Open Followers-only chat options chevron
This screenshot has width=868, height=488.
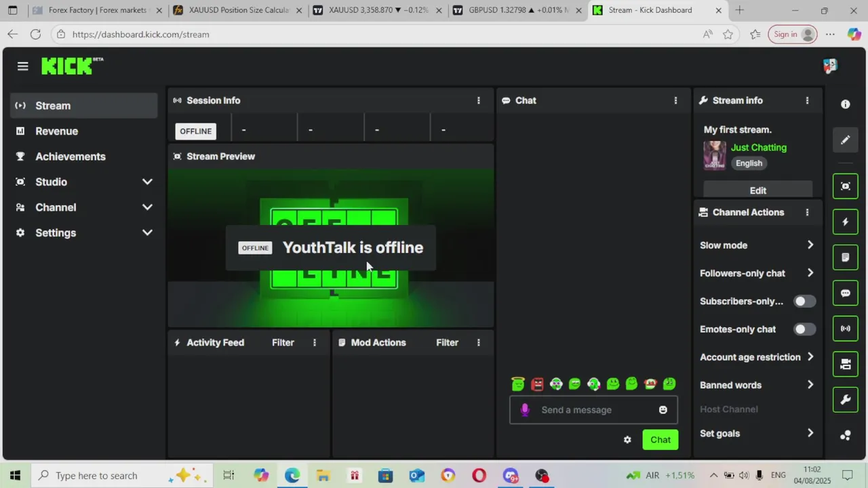[x=810, y=272]
